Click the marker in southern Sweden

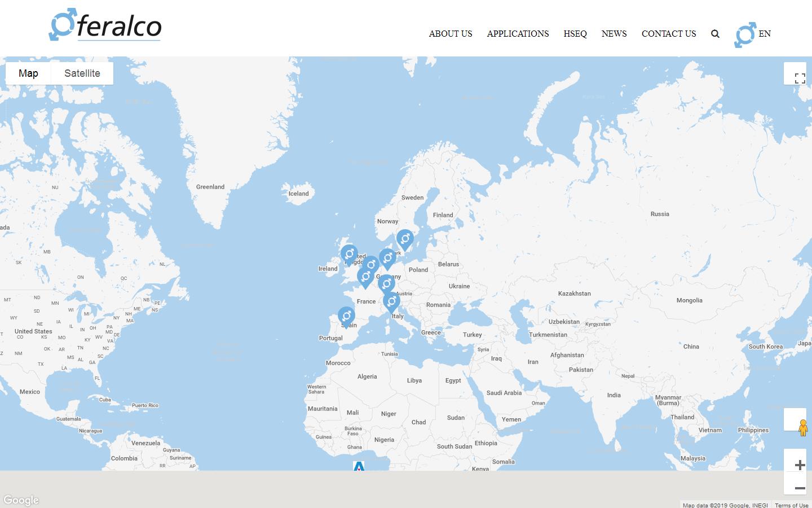coord(405,239)
